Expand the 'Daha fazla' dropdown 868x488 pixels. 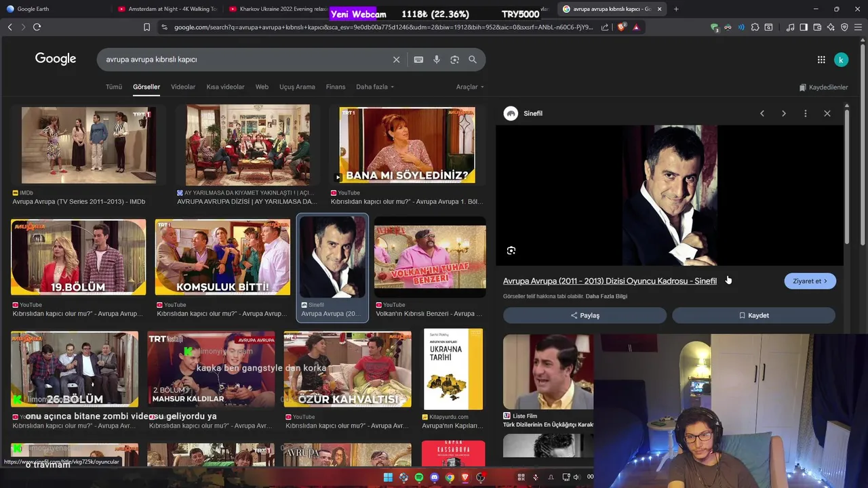pyautogui.click(x=375, y=87)
